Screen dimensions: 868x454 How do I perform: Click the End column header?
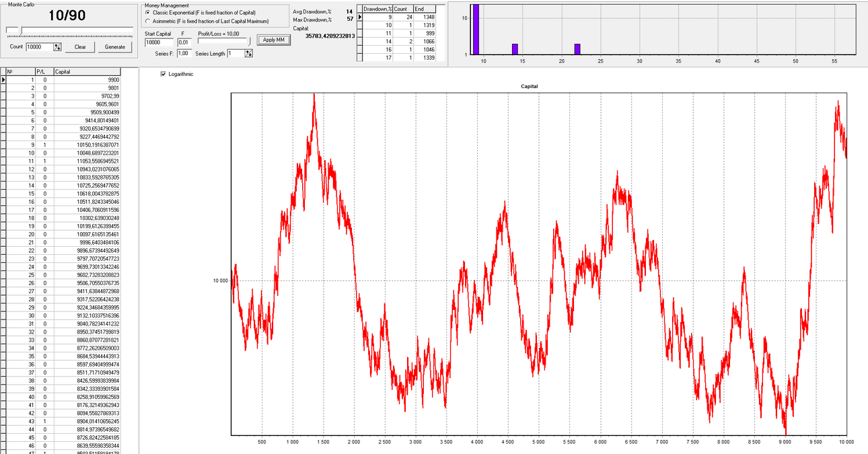click(424, 8)
